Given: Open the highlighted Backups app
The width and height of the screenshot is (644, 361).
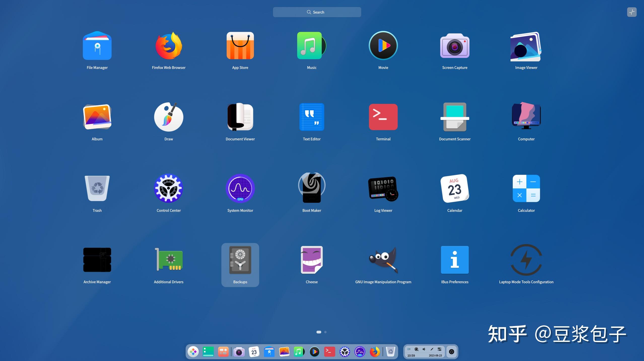Looking at the screenshot, I should (240, 260).
